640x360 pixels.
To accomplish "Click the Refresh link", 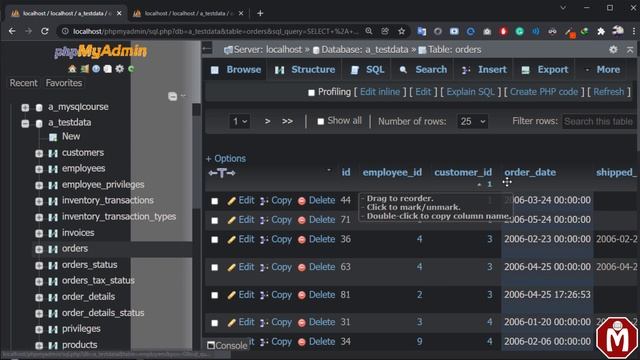I will pos(609,92).
